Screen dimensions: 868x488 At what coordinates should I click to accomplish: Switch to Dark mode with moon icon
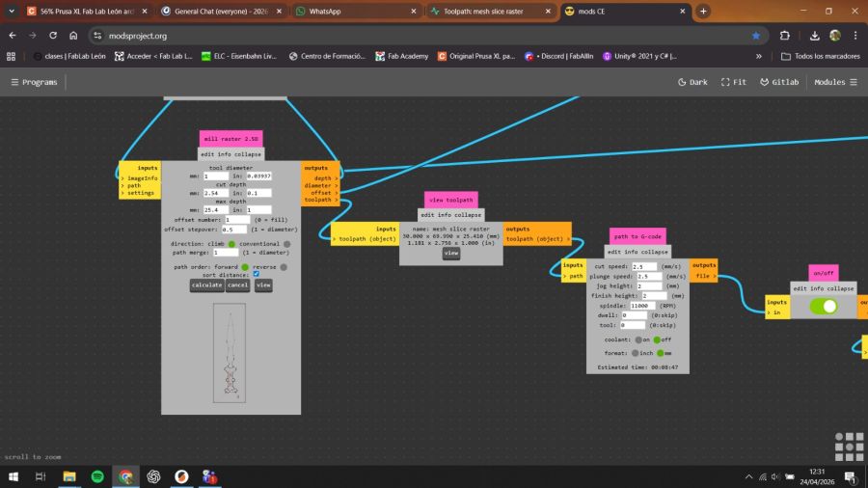(x=692, y=82)
